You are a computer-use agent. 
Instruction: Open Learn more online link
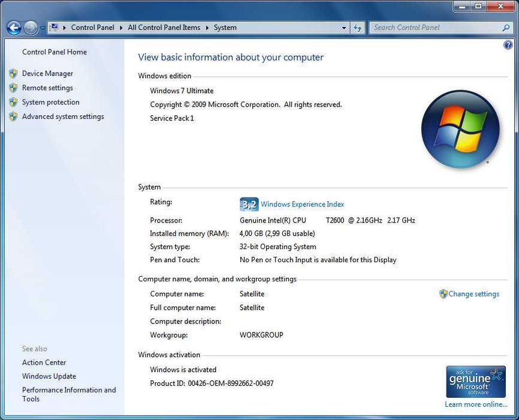[x=476, y=404]
